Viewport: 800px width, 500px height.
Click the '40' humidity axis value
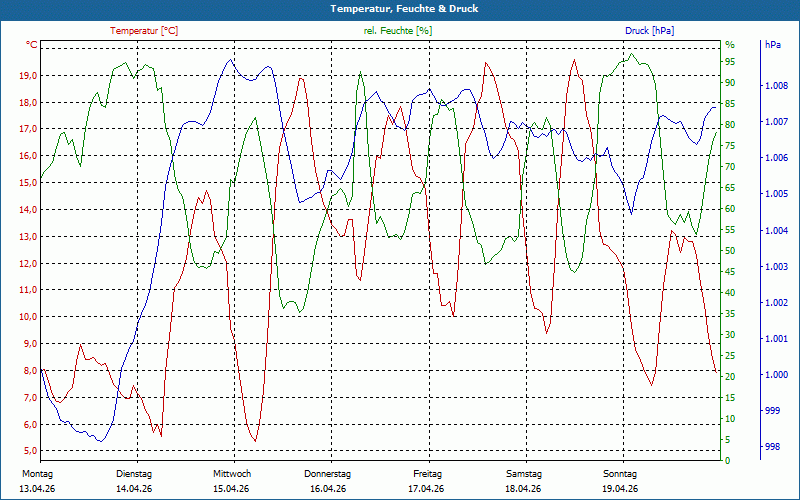730,293
